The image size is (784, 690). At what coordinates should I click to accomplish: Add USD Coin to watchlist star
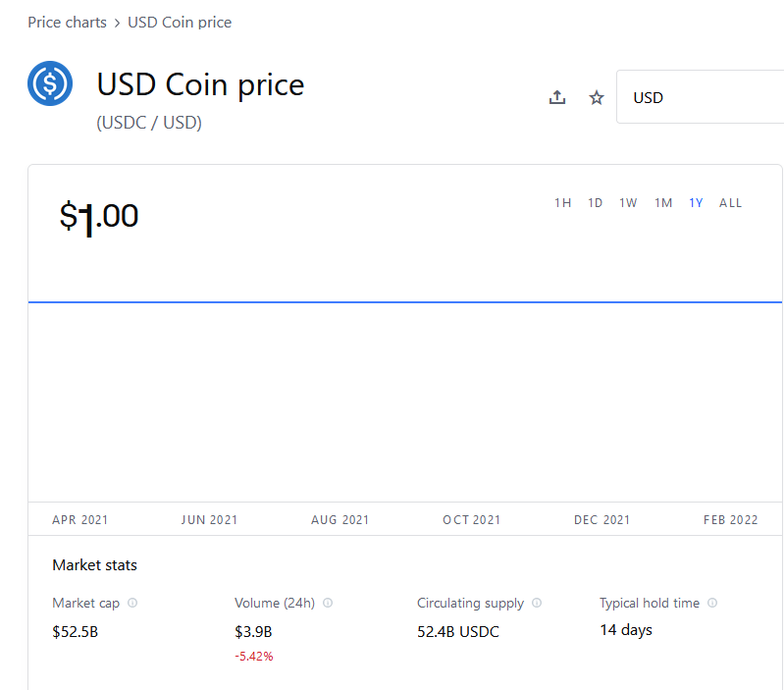[x=597, y=97]
